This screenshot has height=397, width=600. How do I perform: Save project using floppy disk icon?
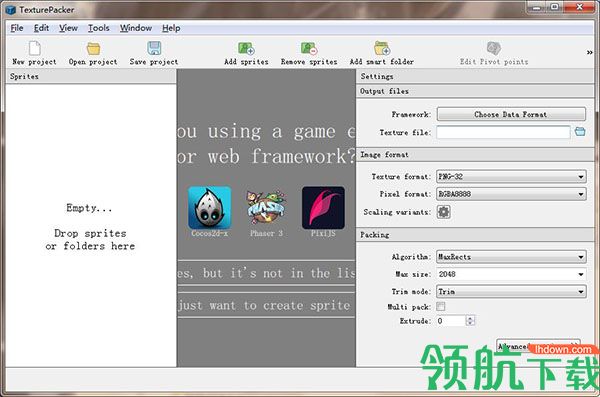pos(154,48)
